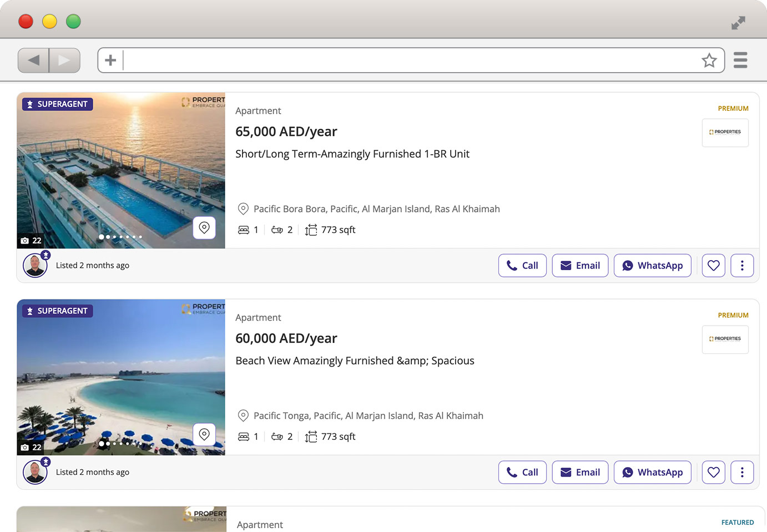Email the agent for the 60,000 AED apartment
767x532 pixels.
click(580, 473)
